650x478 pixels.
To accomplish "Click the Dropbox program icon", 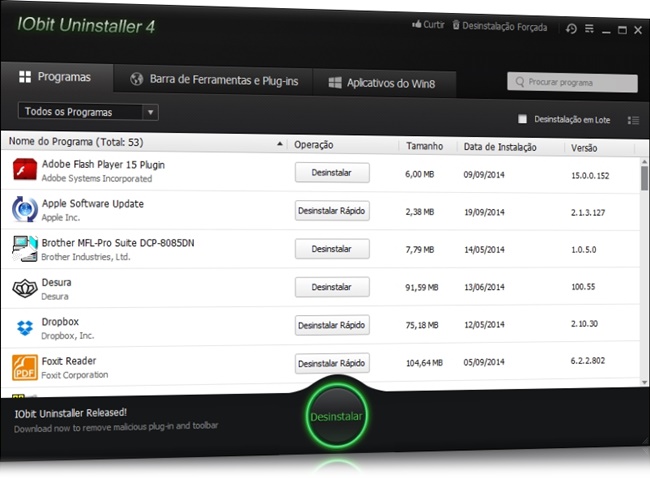I will click(x=25, y=328).
